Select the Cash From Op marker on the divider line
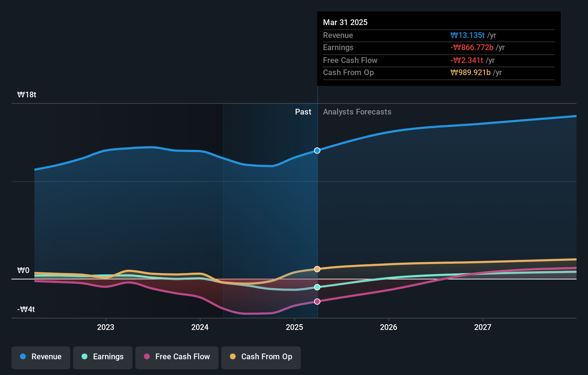Viewport: 588px width, 375px height. [317, 269]
